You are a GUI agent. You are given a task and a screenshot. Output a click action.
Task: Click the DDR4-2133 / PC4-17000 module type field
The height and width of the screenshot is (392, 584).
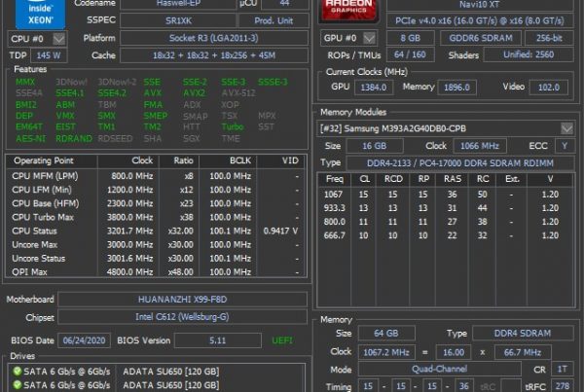point(460,163)
